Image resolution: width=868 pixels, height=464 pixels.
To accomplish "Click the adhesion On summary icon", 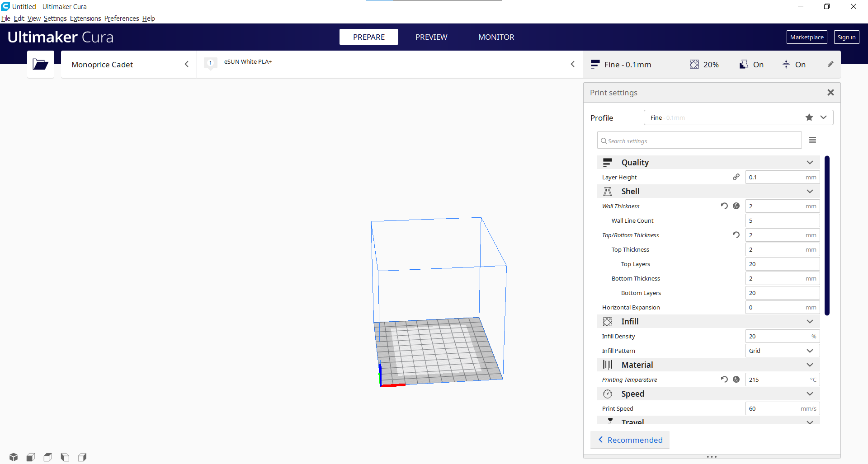I will tap(786, 64).
